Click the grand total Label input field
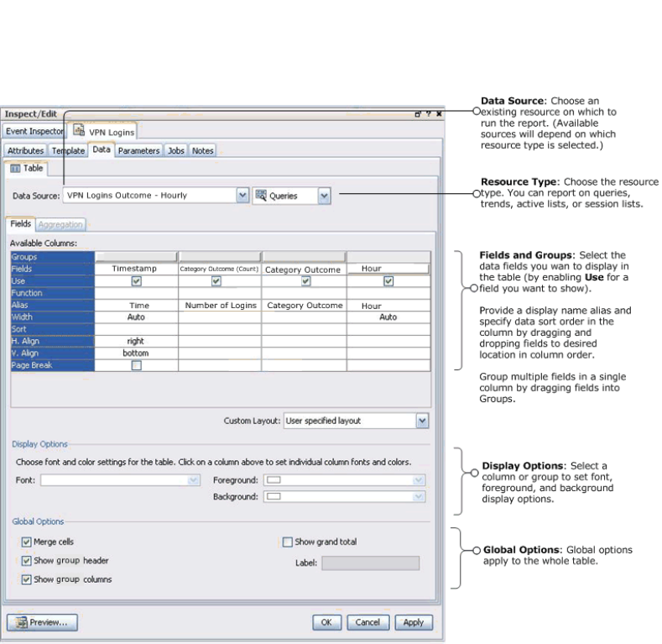This screenshot has width=662, height=644. point(370,563)
